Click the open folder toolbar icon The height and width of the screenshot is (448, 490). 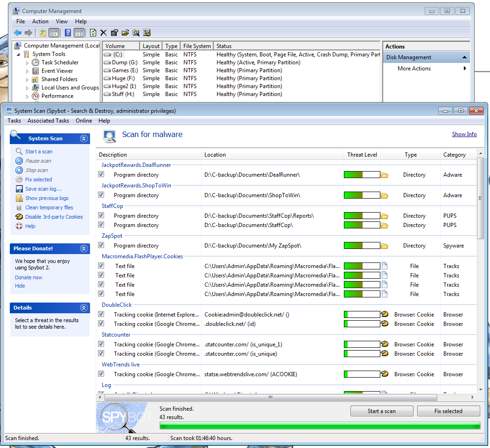point(126,33)
